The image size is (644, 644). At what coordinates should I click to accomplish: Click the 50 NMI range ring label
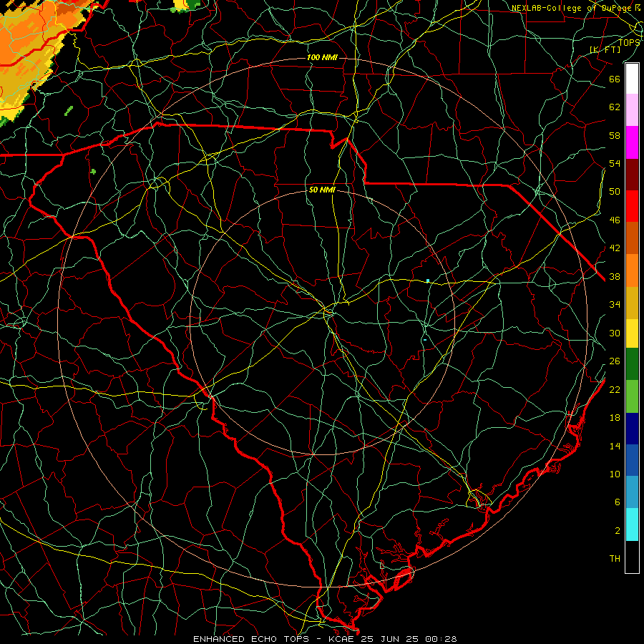[x=322, y=190]
